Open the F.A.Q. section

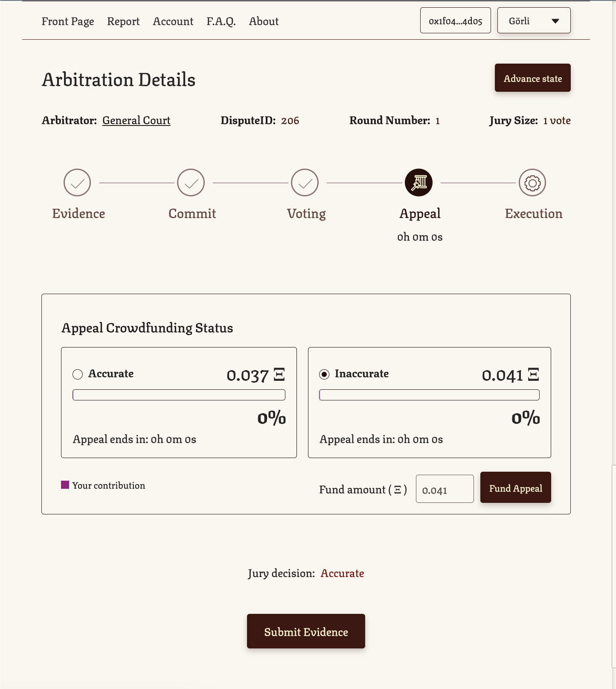(221, 21)
